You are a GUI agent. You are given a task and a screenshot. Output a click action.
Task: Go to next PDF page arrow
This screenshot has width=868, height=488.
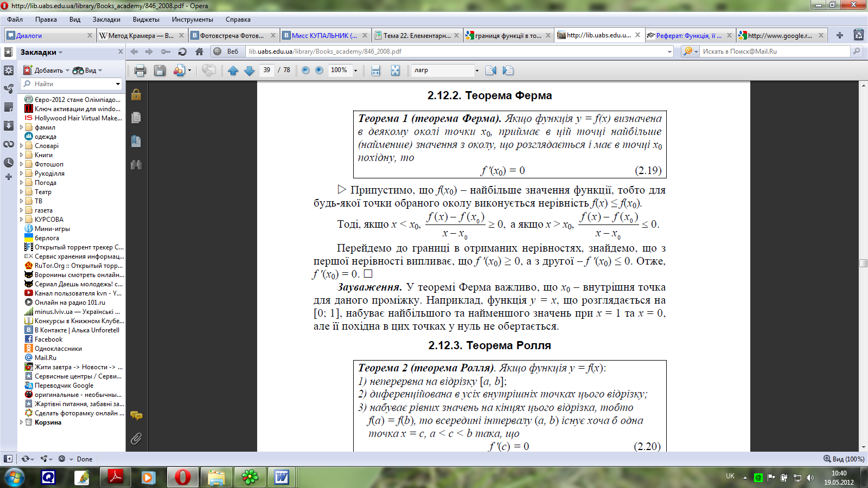[250, 70]
